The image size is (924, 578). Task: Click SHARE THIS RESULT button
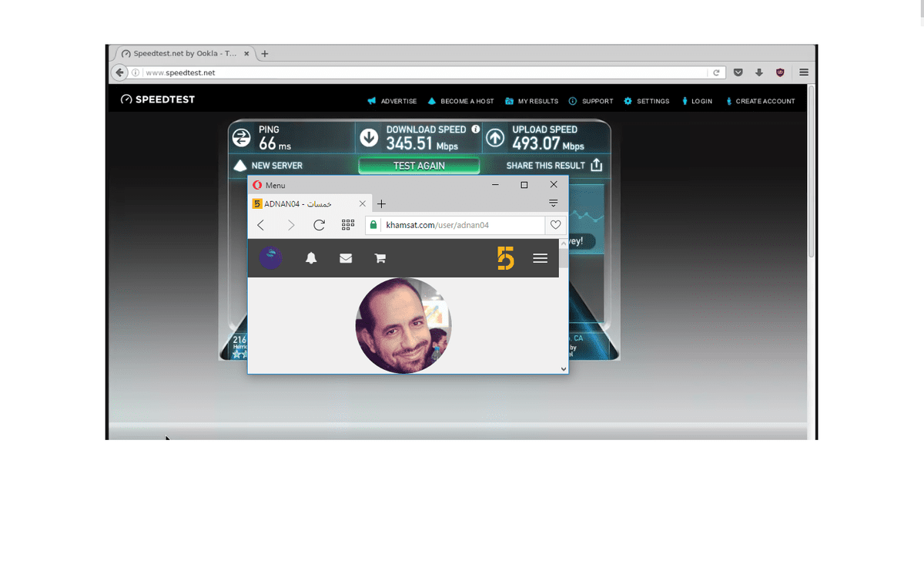pos(554,166)
